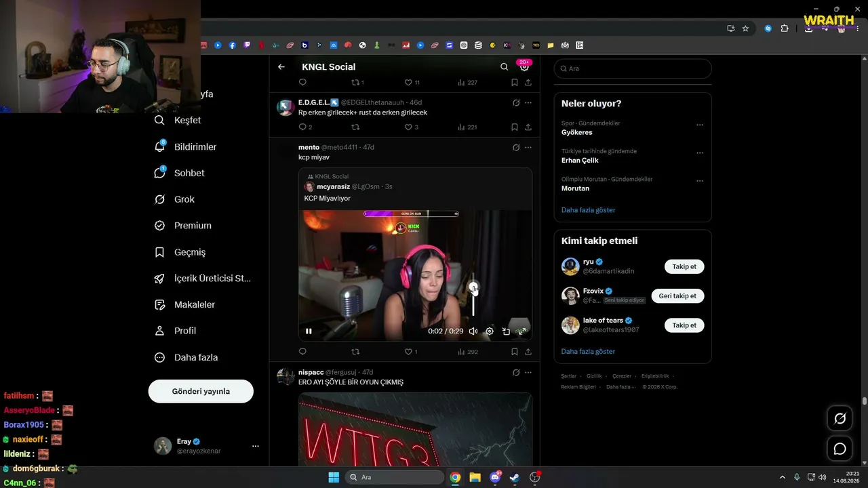Click the Gönderi yayınla button
Image resolution: width=868 pixels, height=488 pixels.
click(201, 391)
